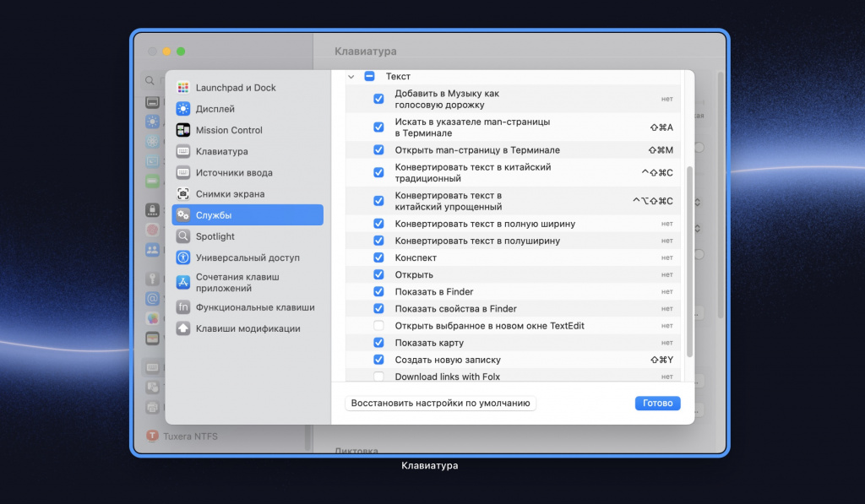Collapse the Текст section chevron
This screenshot has width=865, height=504.
[x=351, y=77]
